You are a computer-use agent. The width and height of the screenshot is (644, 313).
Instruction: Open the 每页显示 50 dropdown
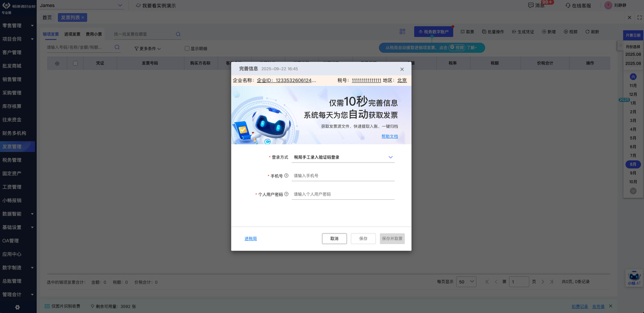coord(466,282)
